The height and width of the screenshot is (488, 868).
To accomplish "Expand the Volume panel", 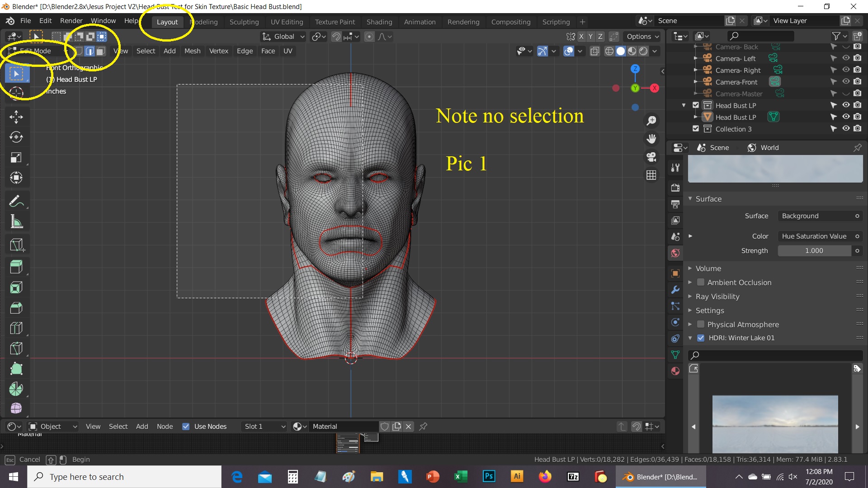I will (x=708, y=268).
